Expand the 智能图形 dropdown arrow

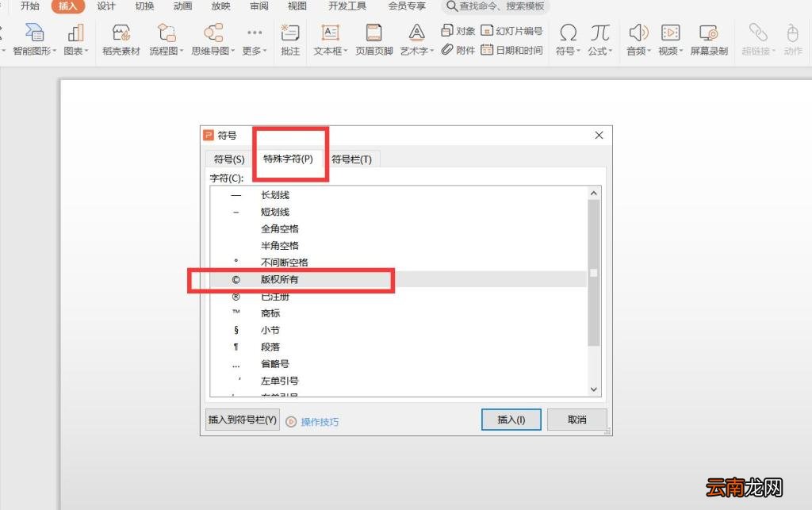coord(55,51)
